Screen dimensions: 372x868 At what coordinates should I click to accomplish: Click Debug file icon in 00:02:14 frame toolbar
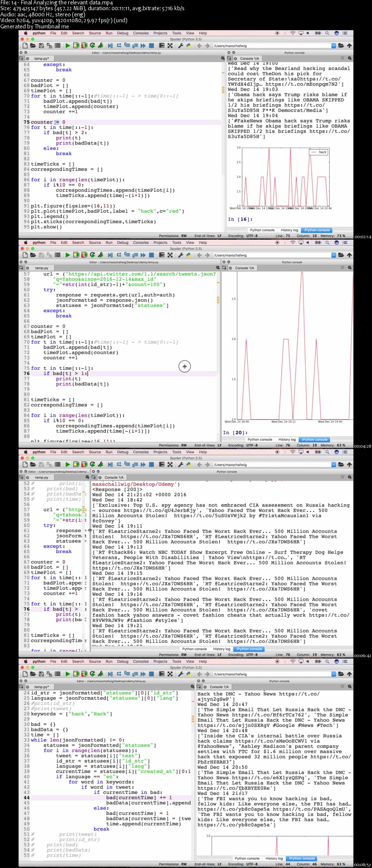pos(110,46)
